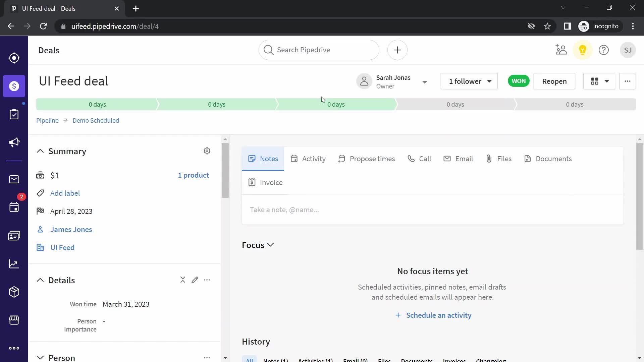Switch to the Email tab
This screenshot has width=644, height=362.
[x=458, y=158]
